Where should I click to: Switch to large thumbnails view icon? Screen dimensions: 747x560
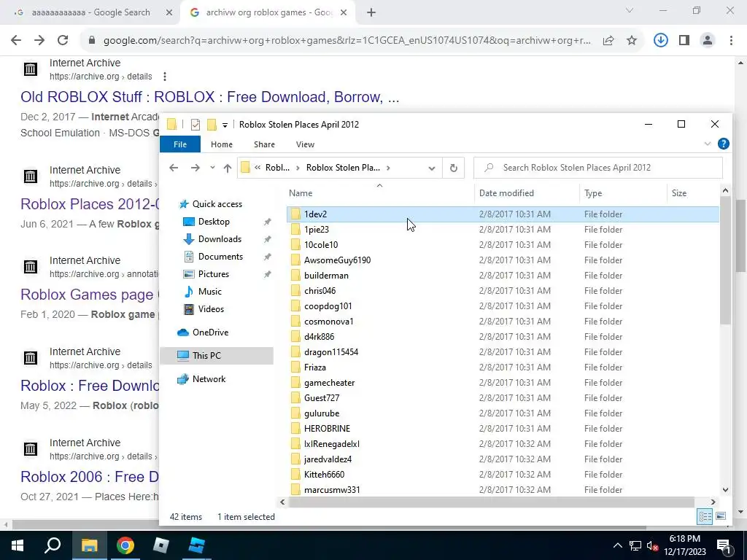(721, 516)
